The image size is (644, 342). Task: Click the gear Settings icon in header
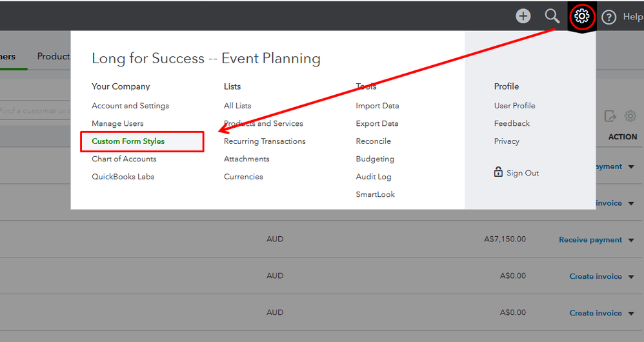[x=582, y=16]
